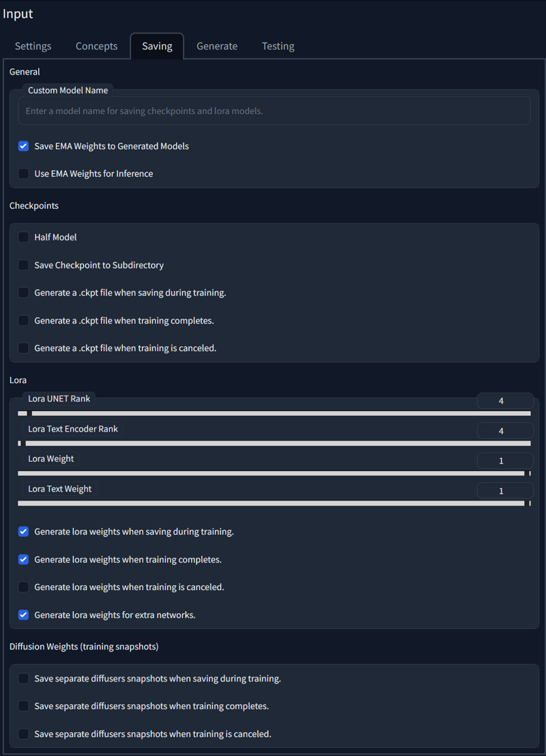Select the Generate tab

click(217, 46)
